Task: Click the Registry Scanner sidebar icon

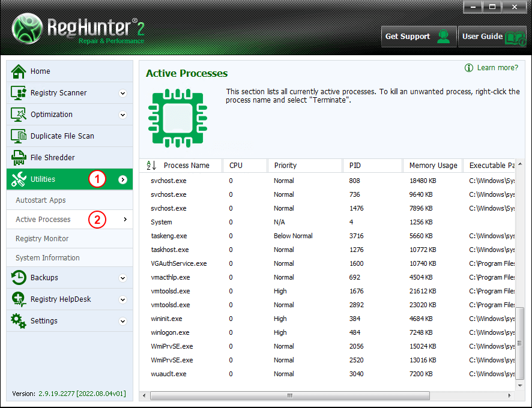Action: pyautogui.click(x=19, y=93)
